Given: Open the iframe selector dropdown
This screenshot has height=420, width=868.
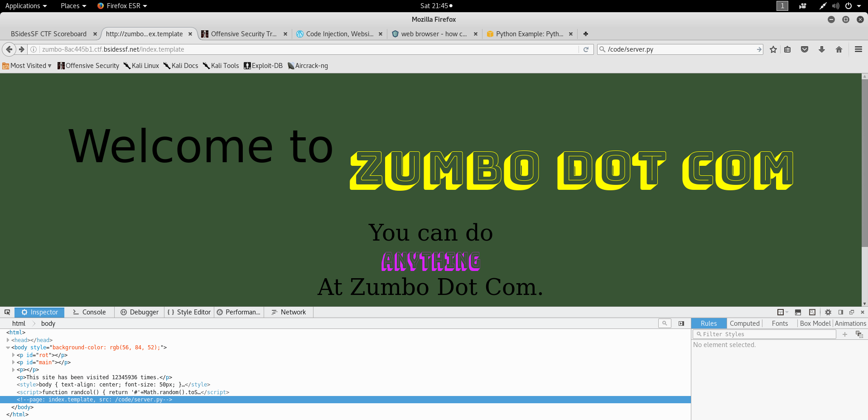Looking at the screenshot, I should (x=782, y=312).
